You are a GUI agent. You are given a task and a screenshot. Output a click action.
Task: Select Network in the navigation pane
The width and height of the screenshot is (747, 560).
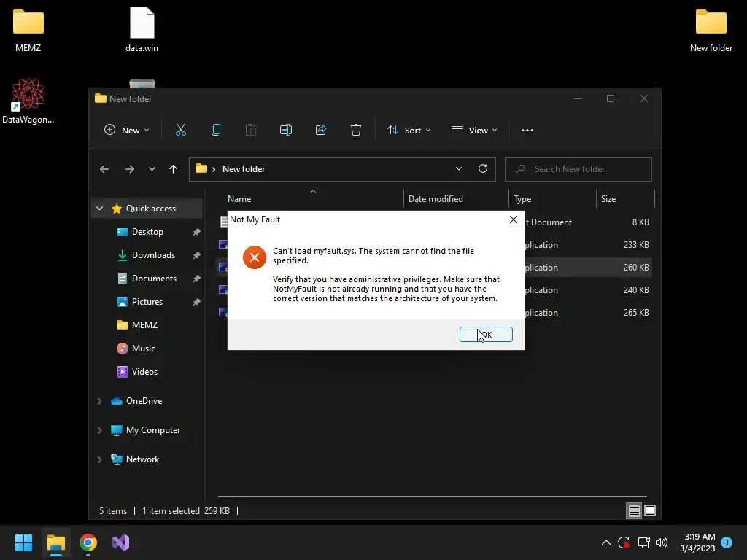[142, 459]
